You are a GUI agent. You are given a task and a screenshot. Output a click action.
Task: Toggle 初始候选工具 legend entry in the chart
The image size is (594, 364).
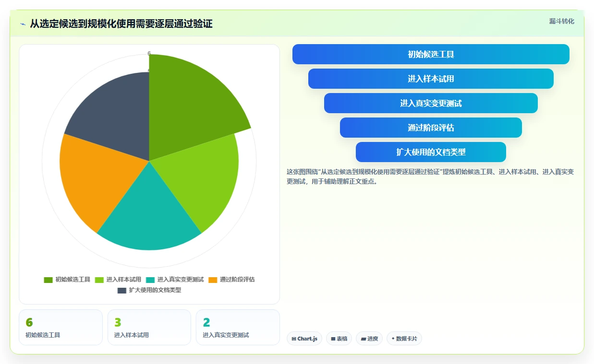67,280
